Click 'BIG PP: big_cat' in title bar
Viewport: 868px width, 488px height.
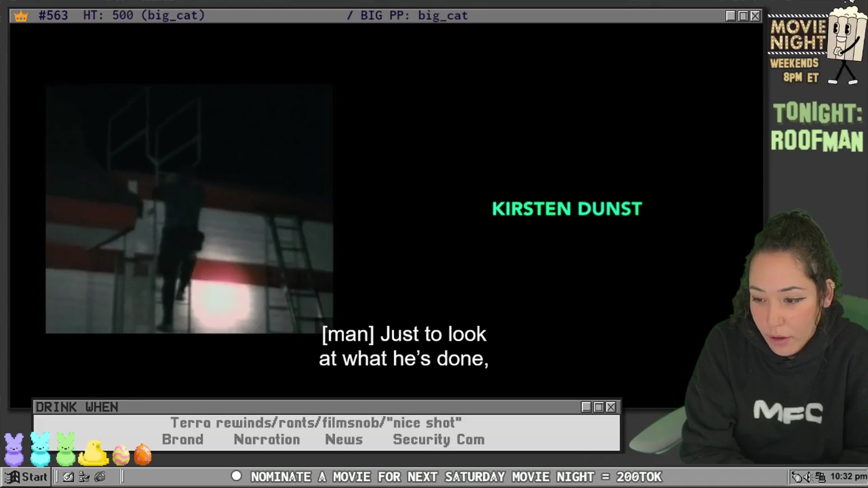point(414,15)
